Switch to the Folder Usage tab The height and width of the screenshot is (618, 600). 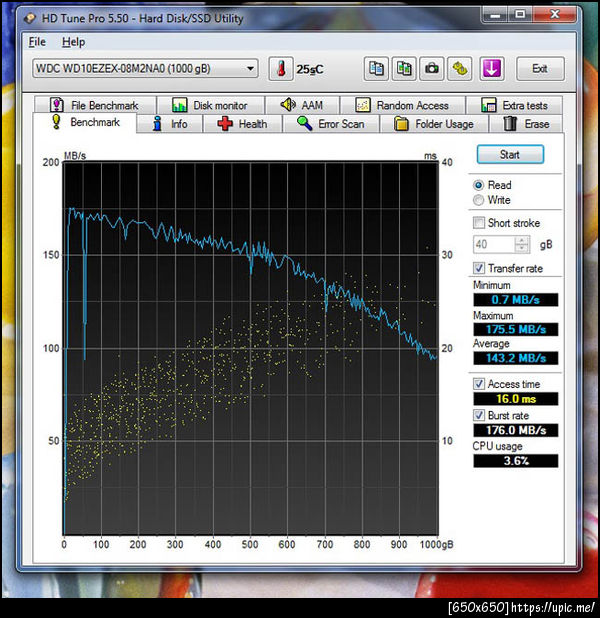[434, 124]
